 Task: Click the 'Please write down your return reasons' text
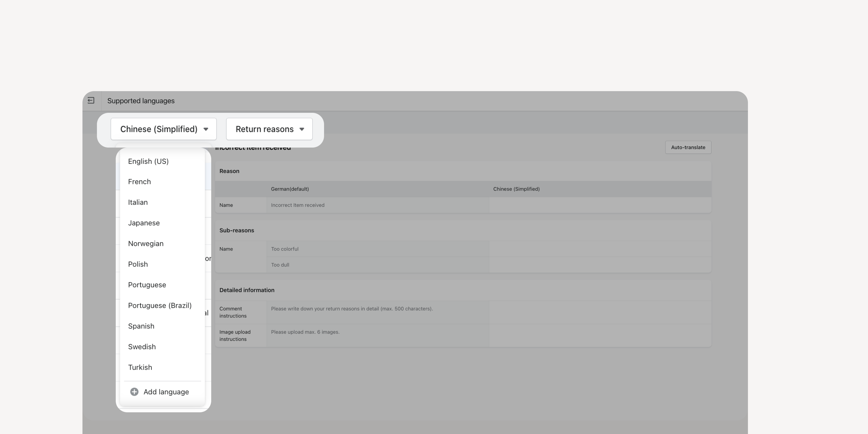click(352, 309)
